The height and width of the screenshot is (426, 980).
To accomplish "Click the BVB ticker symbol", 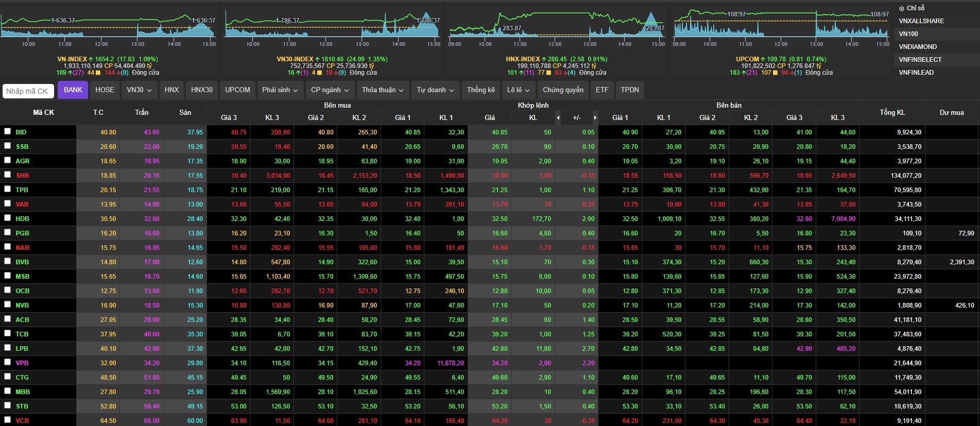I will [x=22, y=262].
